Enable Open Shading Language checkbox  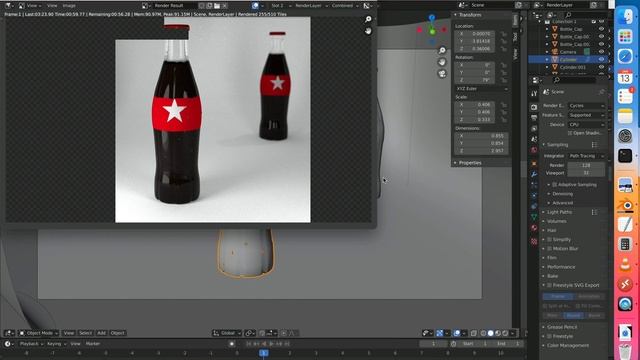[570, 133]
